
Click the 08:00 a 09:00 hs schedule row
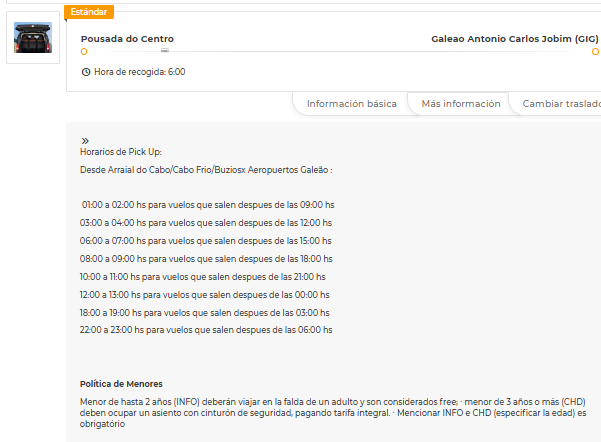[x=206, y=259]
